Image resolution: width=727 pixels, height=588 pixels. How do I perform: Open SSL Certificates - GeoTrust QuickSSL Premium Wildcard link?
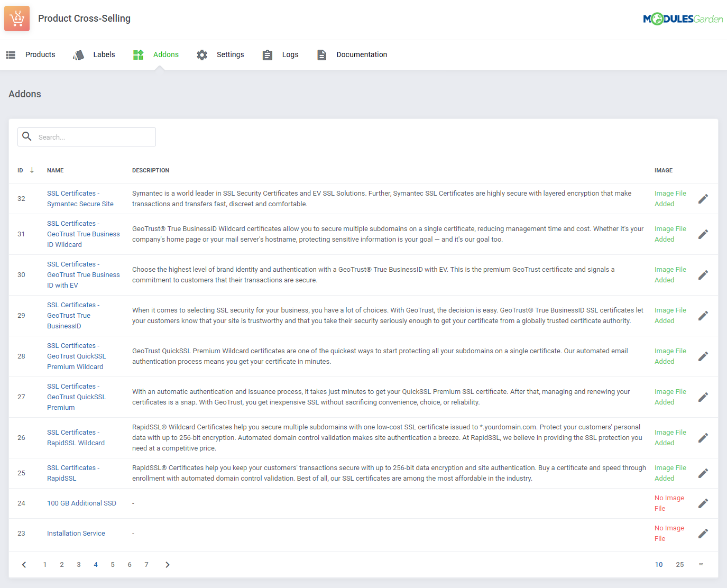(x=77, y=356)
